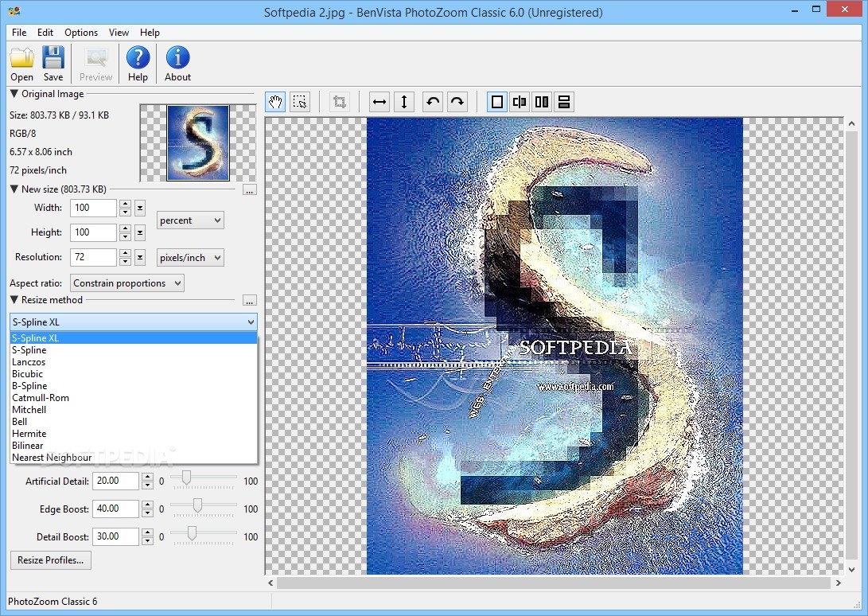868x616 pixels.
Task: Open Resize method options ellipsis button
Action: click(x=250, y=301)
